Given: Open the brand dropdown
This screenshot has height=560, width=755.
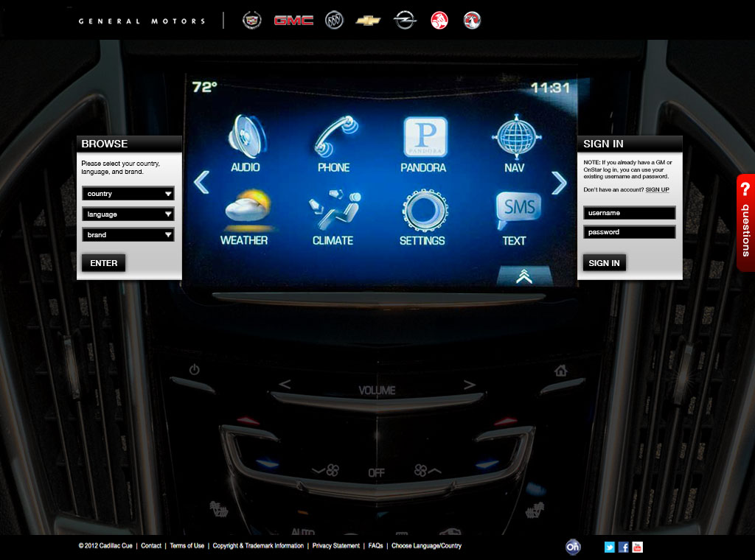Looking at the screenshot, I should (128, 234).
